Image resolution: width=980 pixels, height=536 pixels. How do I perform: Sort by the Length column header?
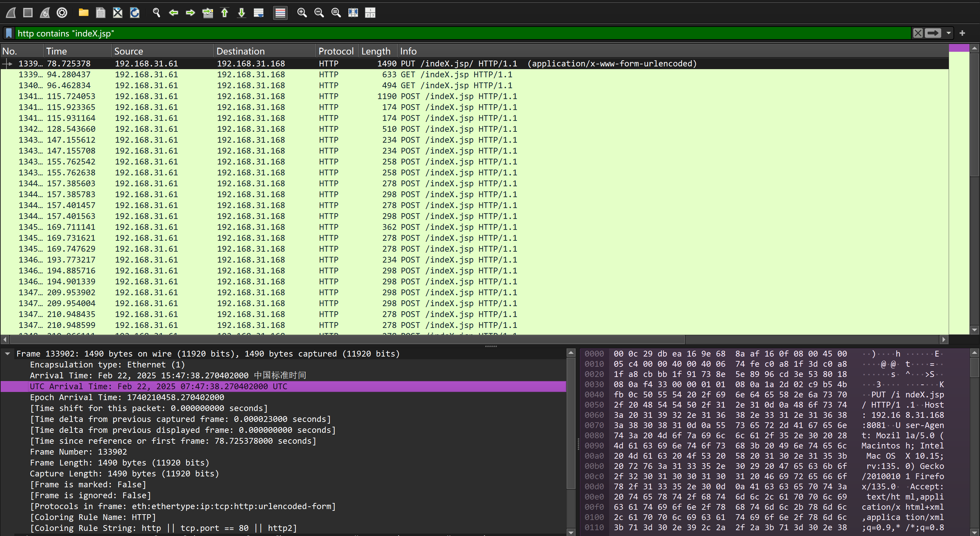[375, 51]
